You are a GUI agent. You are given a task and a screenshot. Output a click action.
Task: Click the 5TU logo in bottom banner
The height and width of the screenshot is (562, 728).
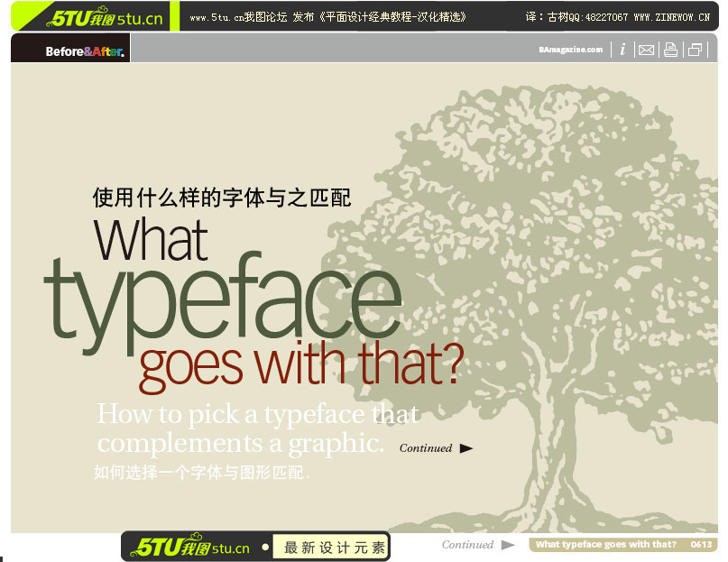click(189, 546)
